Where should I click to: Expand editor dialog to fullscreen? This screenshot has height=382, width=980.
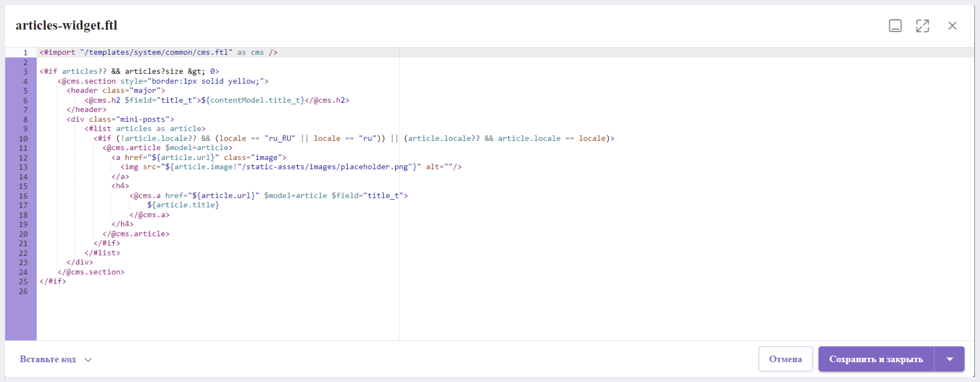[922, 26]
